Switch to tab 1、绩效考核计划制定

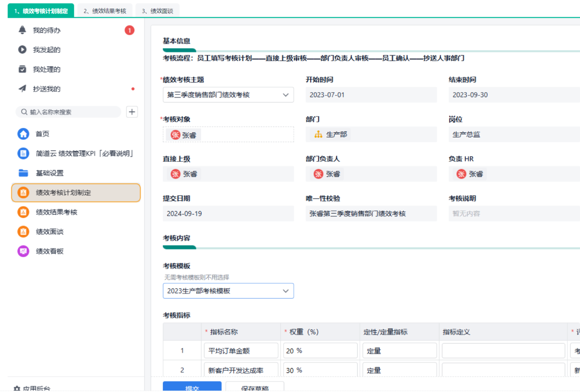click(41, 11)
